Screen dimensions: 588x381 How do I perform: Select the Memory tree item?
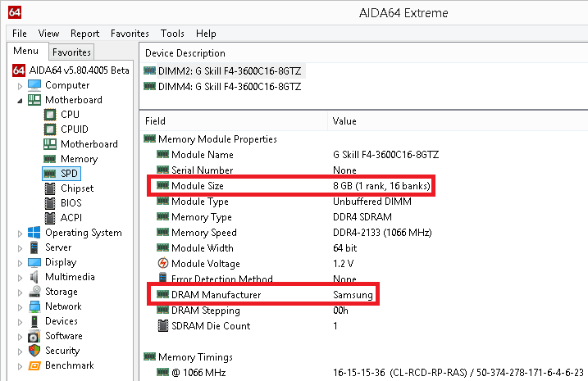(x=79, y=159)
